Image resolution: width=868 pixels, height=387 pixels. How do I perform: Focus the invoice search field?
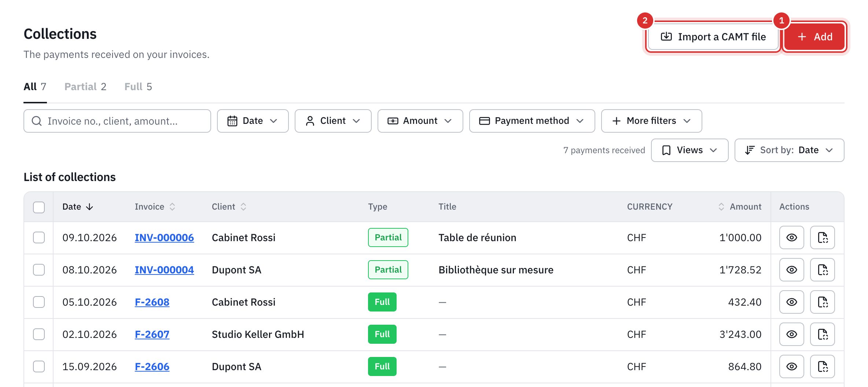(x=117, y=121)
